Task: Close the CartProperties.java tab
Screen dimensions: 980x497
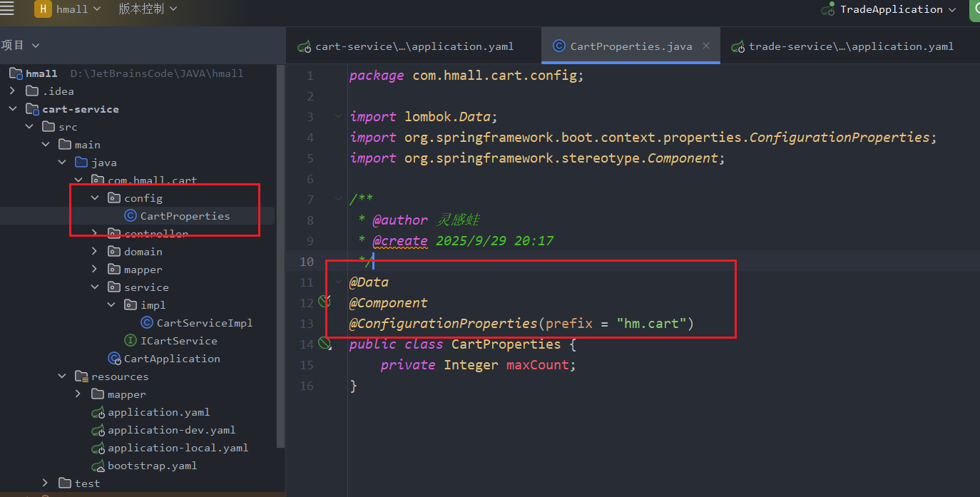Action: click(x=706, y=46)
